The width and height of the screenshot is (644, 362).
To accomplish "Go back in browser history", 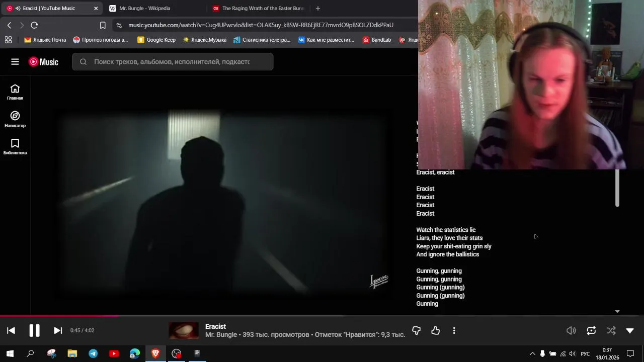I will (x=9, y=25).
